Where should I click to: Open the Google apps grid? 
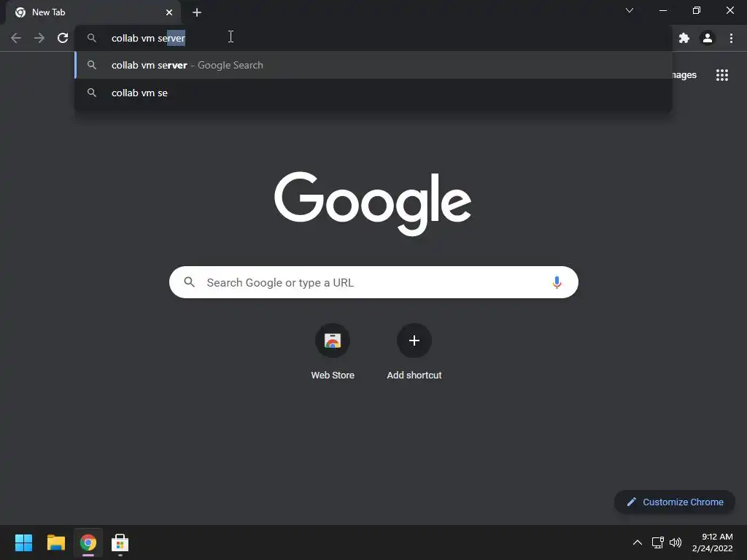click(722, 75)
